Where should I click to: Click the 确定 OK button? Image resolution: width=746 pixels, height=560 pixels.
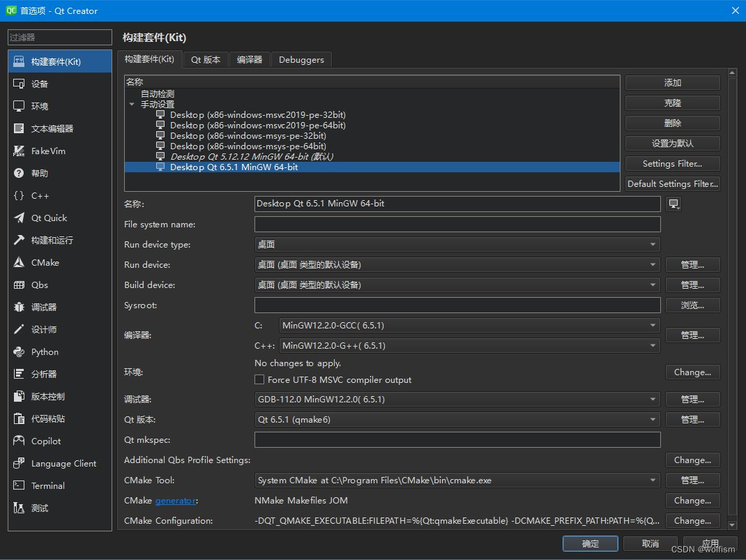(591, 543)
